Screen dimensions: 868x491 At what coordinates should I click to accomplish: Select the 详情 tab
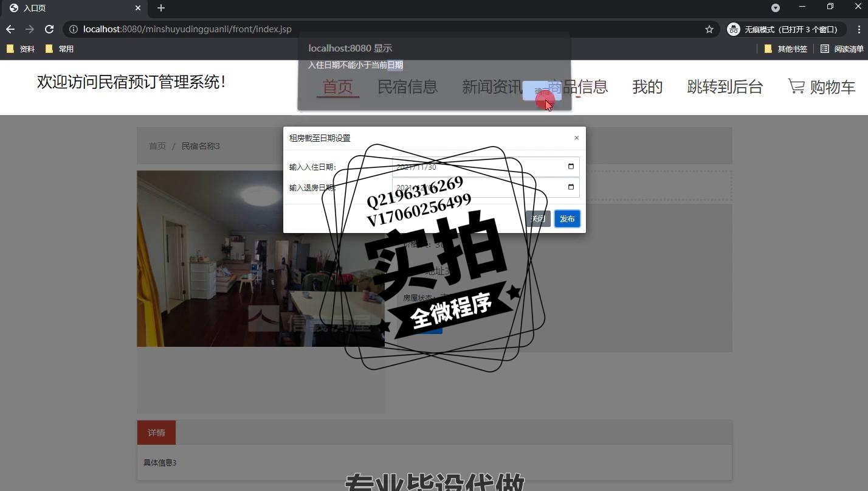(156, 433)
